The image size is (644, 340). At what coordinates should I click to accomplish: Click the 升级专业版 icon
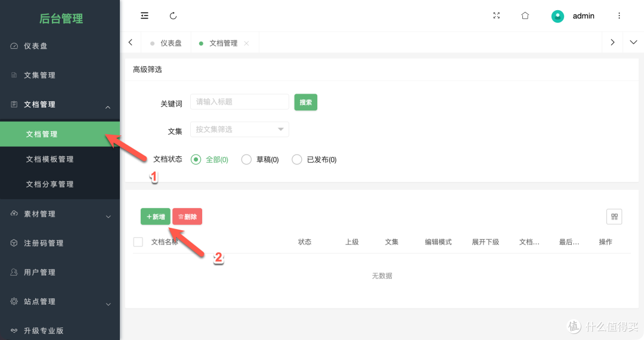[x=14, y=330]
